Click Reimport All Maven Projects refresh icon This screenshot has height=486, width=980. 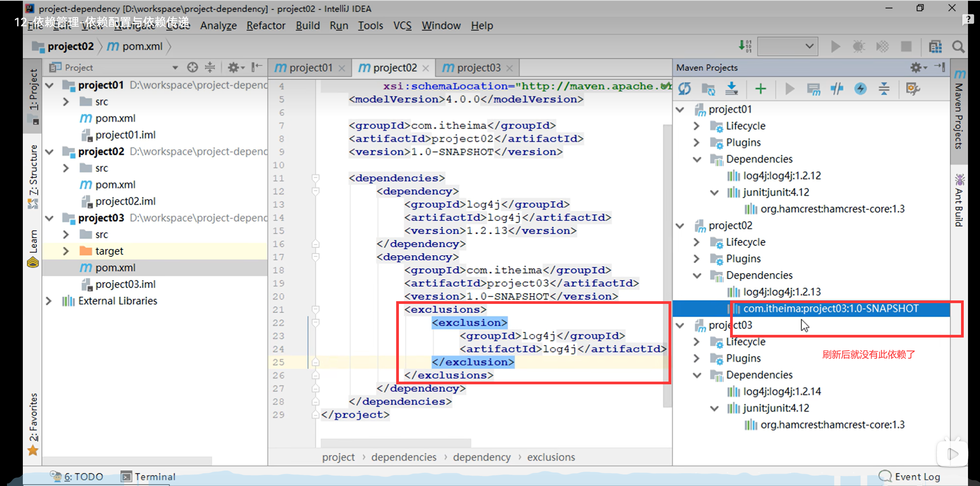click(684, 89)
